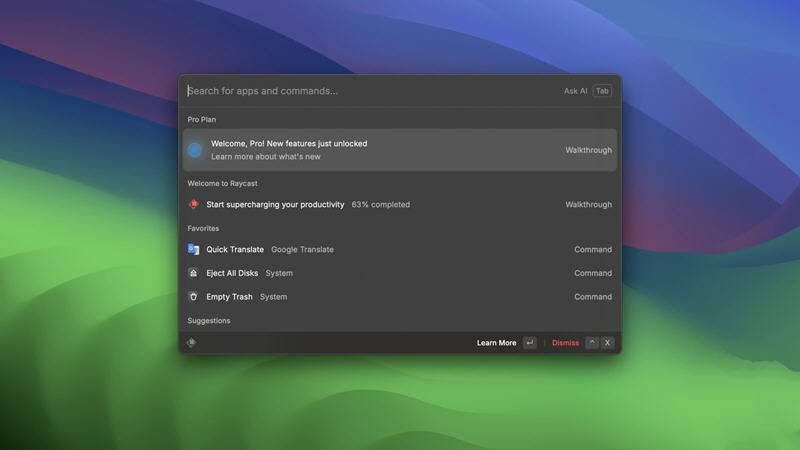
Task: Click the Raycast icon in the bottom bar
Action: tap(191, 342)
